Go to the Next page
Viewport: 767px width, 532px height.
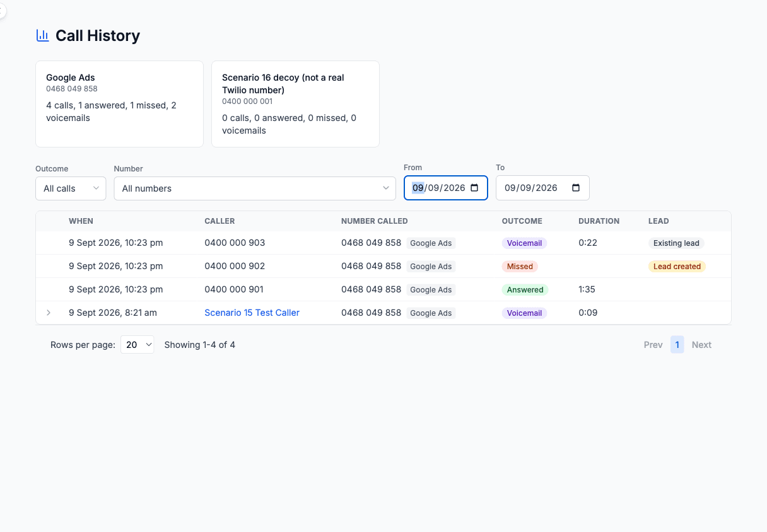click(x=701, y=345)
